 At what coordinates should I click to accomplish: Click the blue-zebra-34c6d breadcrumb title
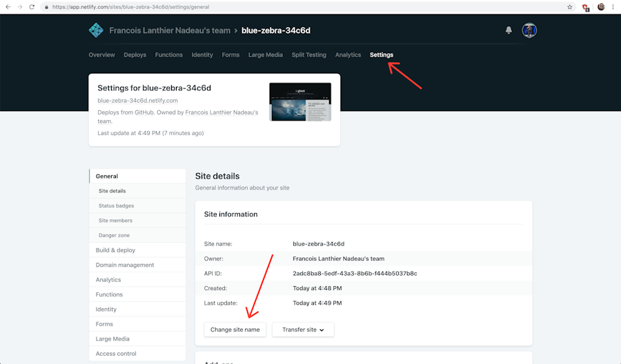276,30
